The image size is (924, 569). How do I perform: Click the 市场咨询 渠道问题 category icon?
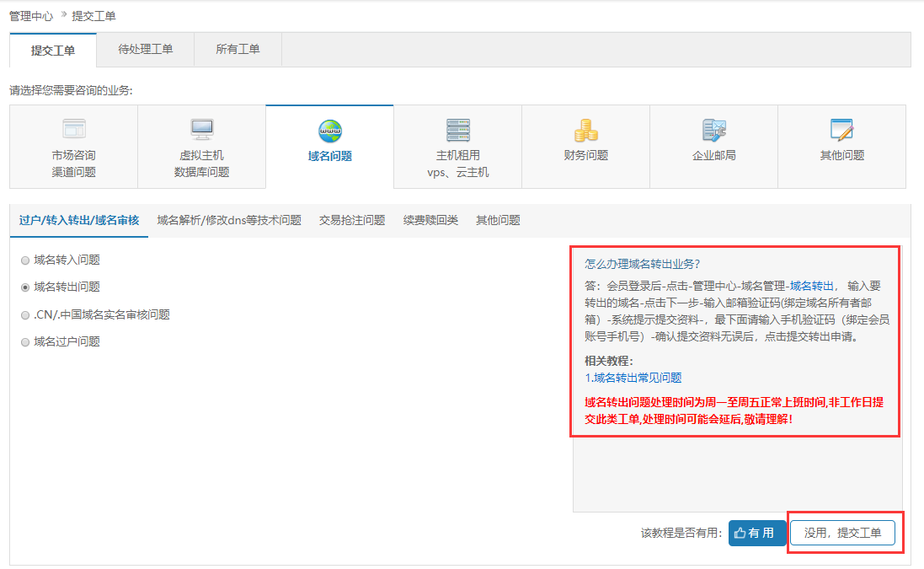tap(74, 129)
